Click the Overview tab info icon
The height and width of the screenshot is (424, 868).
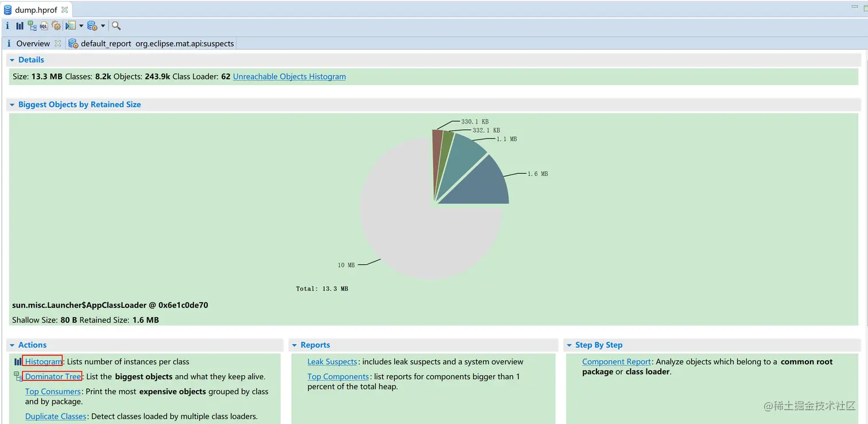9,44
